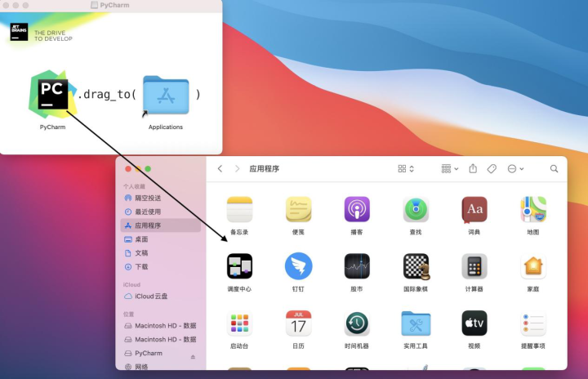
Task: Open the 实用工具 (Utilities) folder
Action: click(x=416, y=323)
